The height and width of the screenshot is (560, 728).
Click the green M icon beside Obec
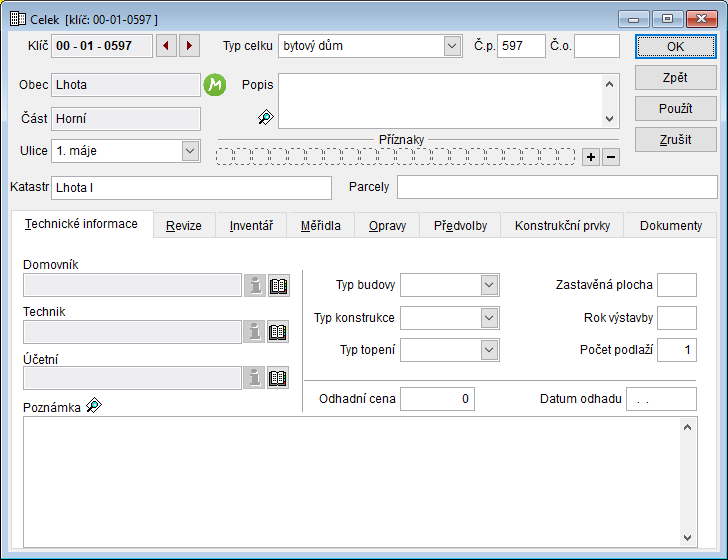point(215,85)
